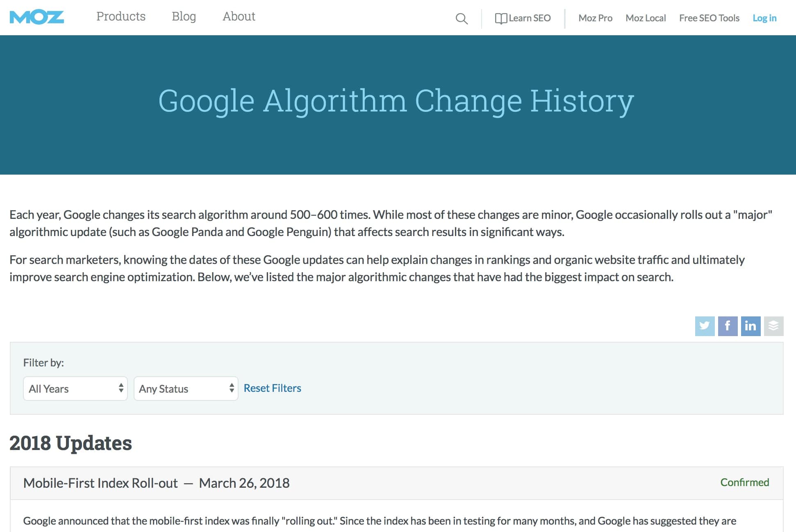
Task: Click the search magnifier icon
Action: pyautogui.click(x=462, y=17)
